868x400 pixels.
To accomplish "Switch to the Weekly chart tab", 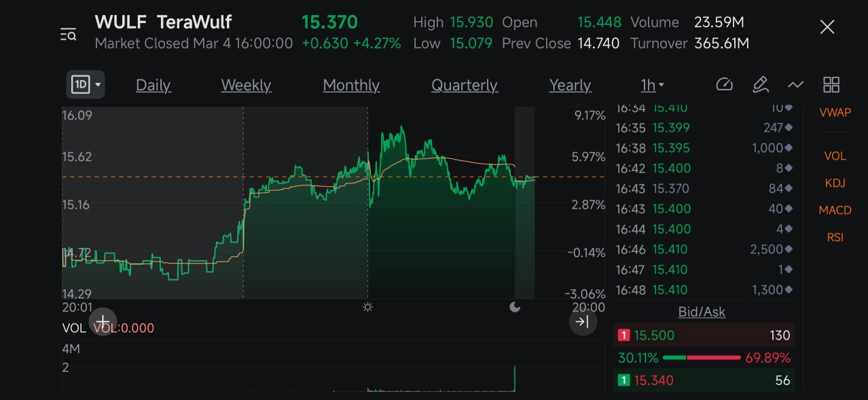I will [x=246, y=86].
